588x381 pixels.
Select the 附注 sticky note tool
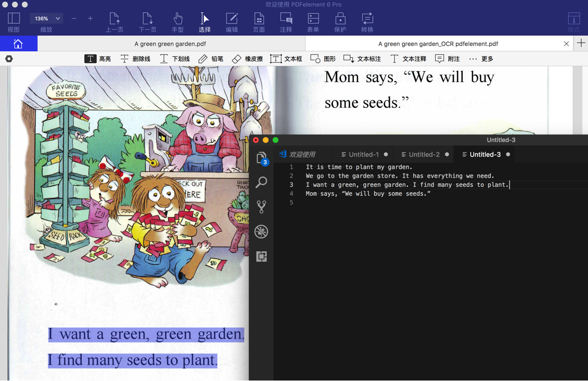[448, 59]
